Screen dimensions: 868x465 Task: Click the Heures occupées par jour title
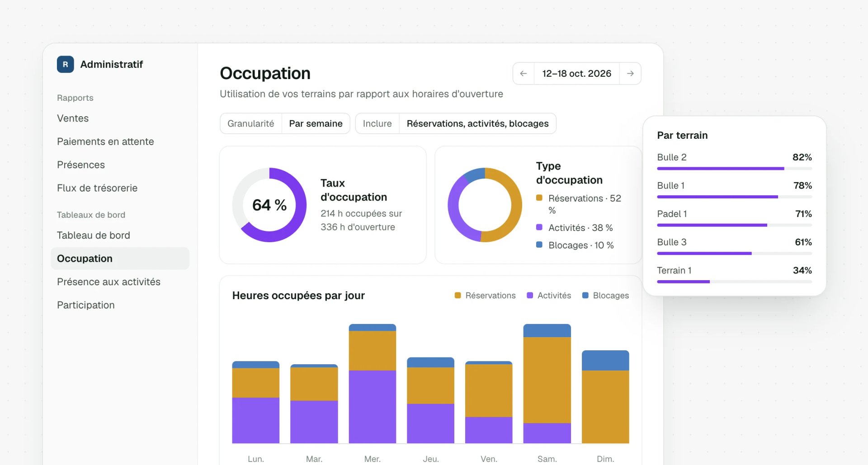(x=298, y=296)
